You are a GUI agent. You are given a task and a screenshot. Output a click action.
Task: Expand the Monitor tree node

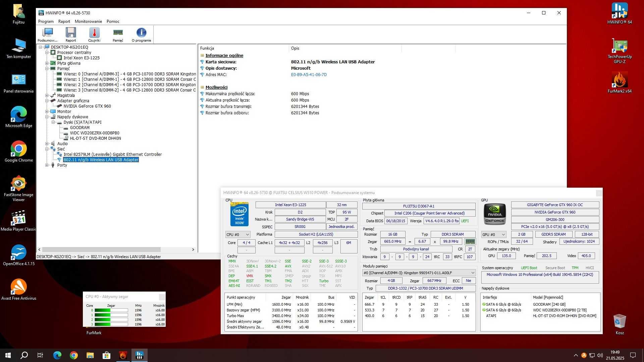[x=47, y=112]
